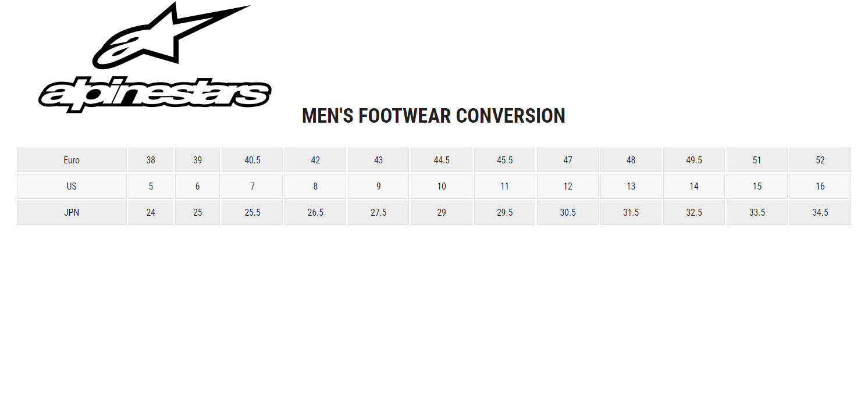Click the JPN row header cell
Image resolution: width=868 pixels, height=407 pixels.
pos(72,213)
